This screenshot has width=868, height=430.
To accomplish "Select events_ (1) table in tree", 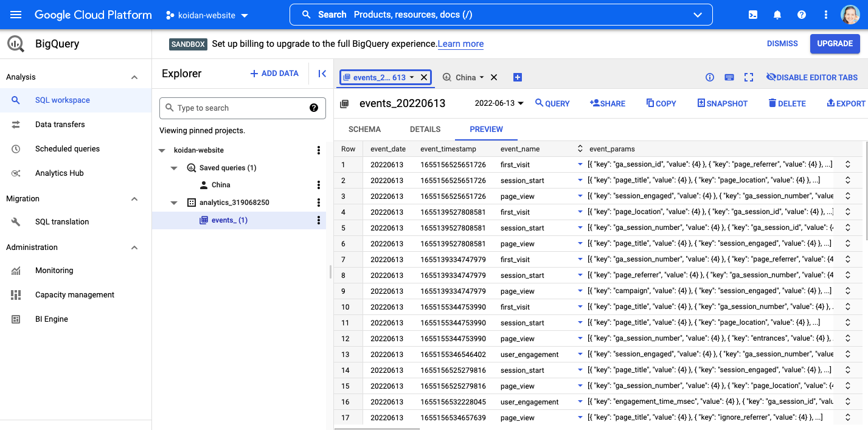I will click(229, 220).
